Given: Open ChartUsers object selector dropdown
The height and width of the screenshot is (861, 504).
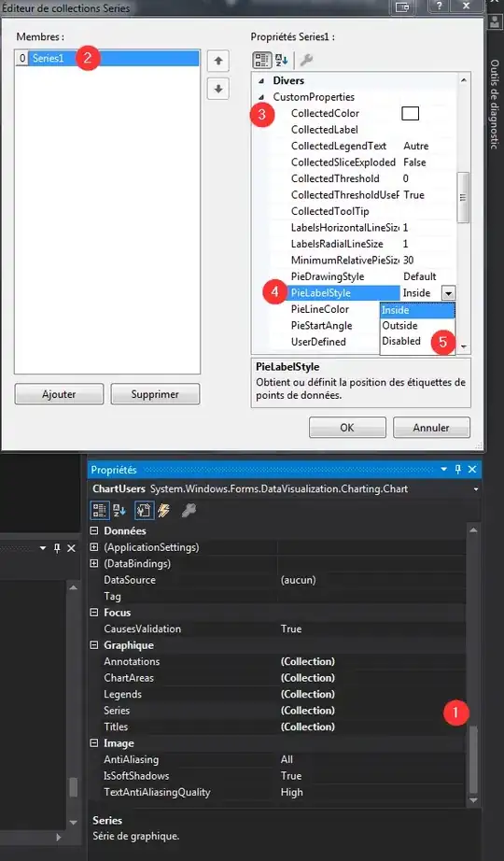Looking at the screenshot, I should [475, 488].
